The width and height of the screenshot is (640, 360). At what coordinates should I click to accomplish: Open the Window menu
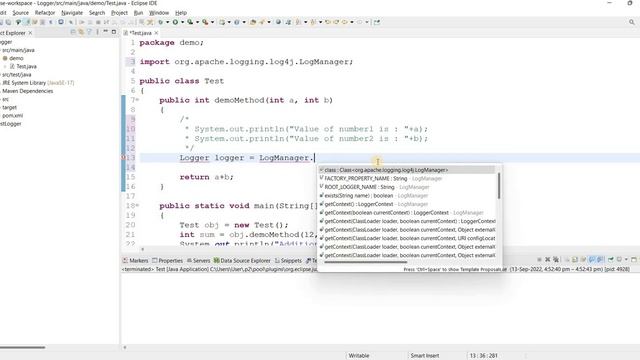point(159,13)
